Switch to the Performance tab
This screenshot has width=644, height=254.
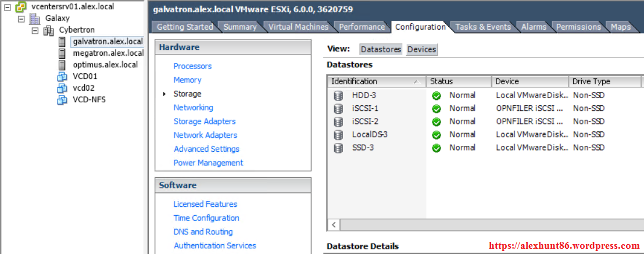(362, 27)
